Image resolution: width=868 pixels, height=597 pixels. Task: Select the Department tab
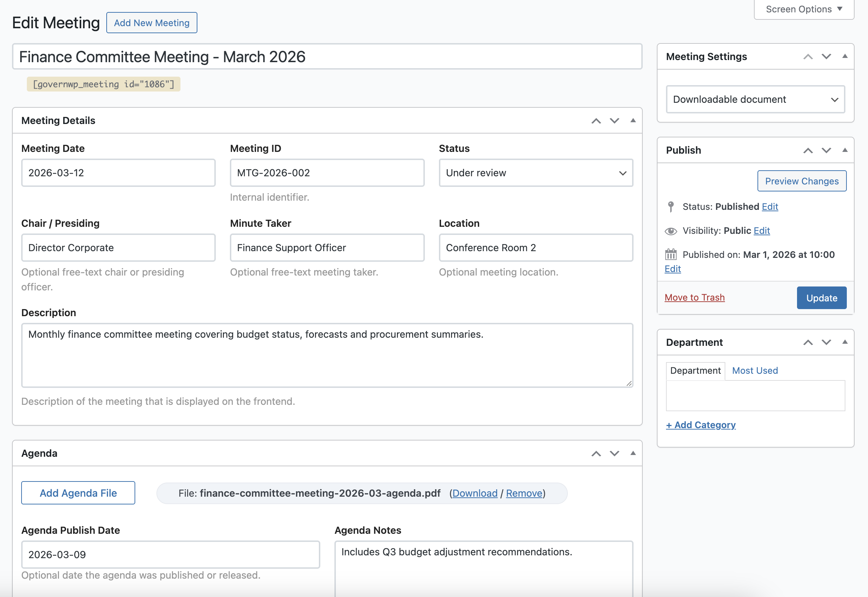[695, 371]
